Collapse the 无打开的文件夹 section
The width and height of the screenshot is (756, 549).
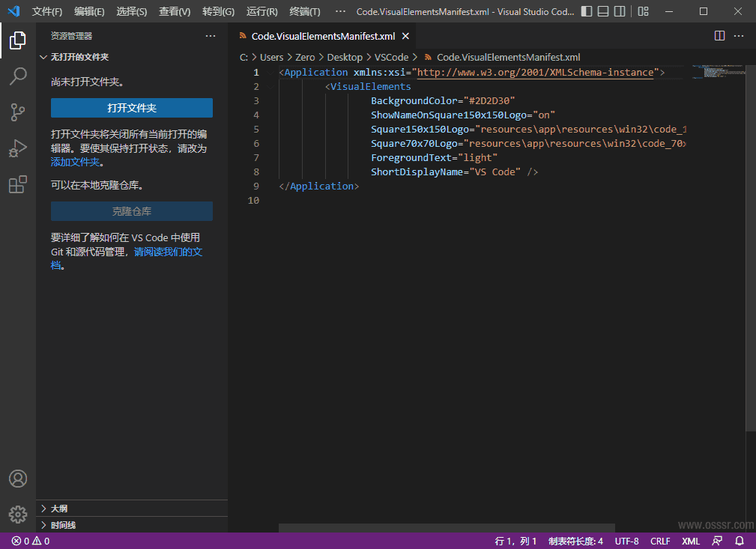pos(132,57)
